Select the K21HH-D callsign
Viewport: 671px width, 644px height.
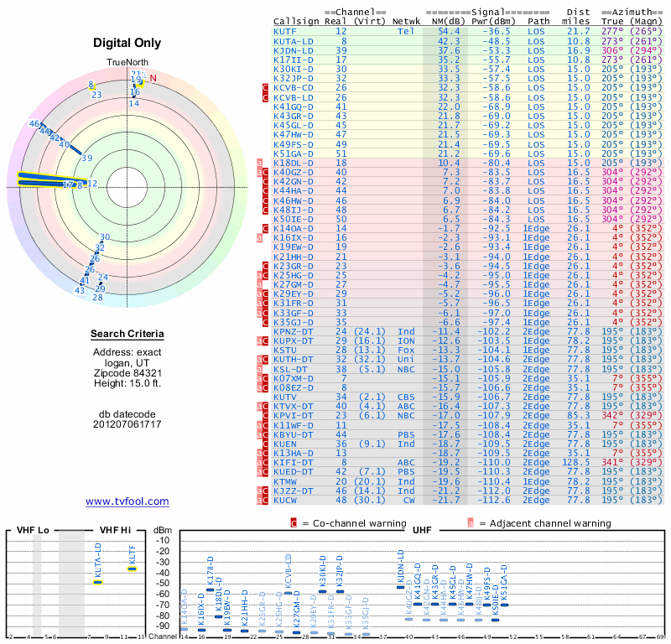294,257
